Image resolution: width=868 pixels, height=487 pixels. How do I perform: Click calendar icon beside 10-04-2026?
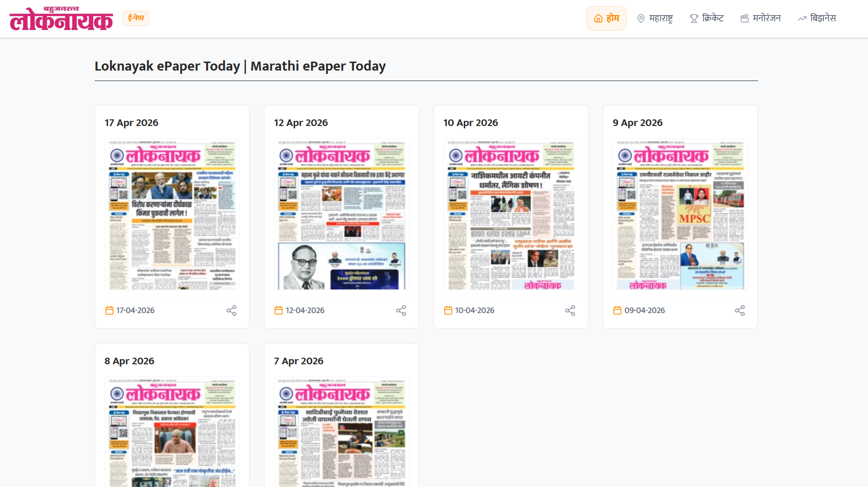tap(448, 310)
